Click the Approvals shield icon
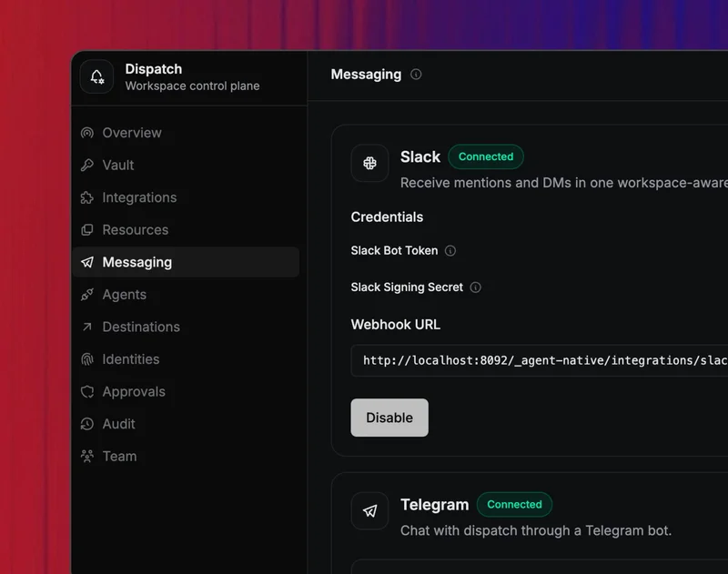Screen dimensions: 728x574 coord(87,392)
